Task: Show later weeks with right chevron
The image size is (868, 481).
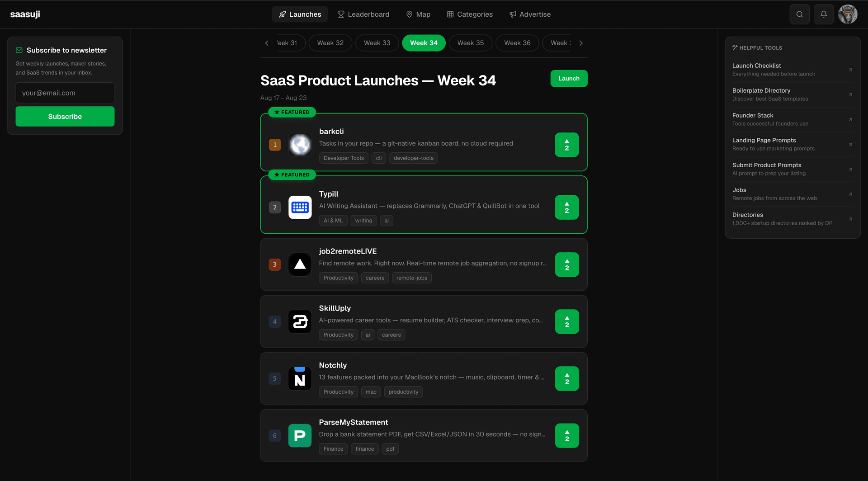Action: coord(581,43)
